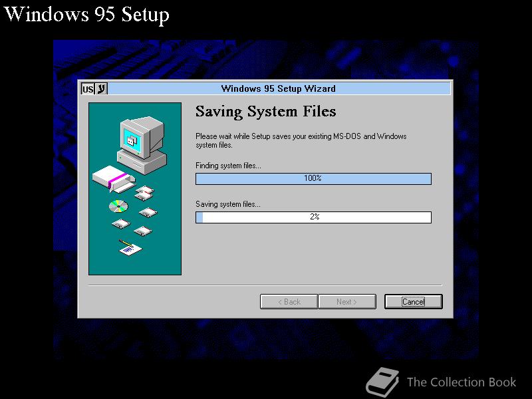Click the Windows 95 Setup Wizard title bar
This screenshot has width=532, height=399.
pyautogui.click(x=278, y=88)
